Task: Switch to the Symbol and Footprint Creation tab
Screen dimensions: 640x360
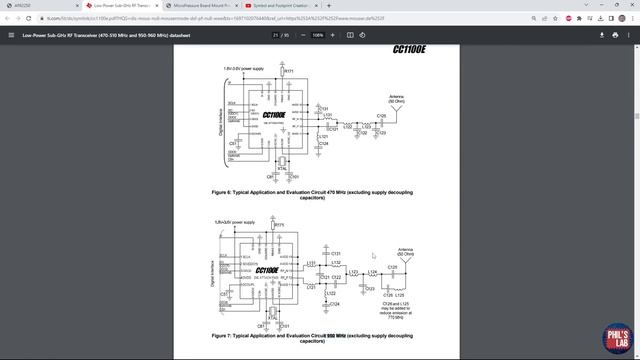Action: 281,6
